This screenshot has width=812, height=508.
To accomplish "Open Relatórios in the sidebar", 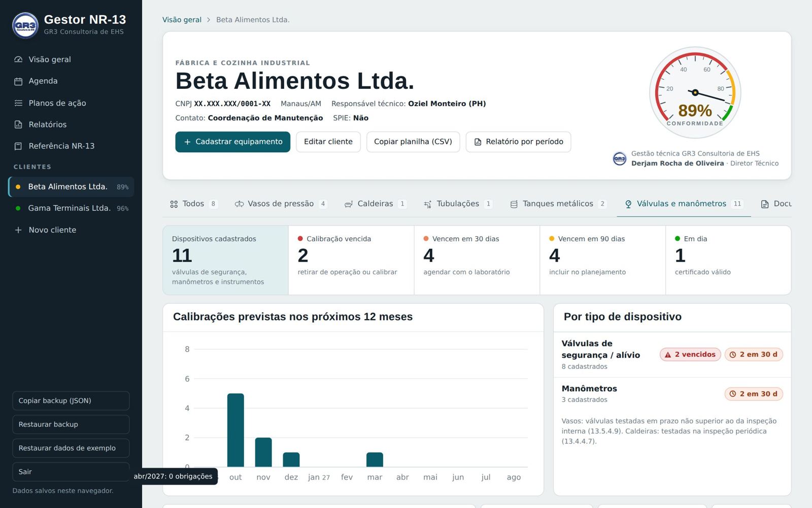I will [71, 124].
